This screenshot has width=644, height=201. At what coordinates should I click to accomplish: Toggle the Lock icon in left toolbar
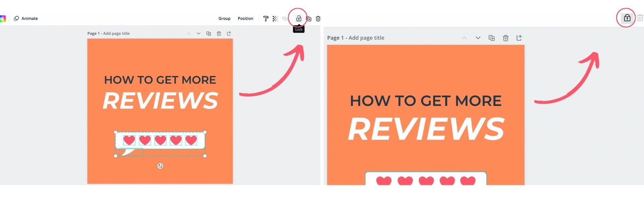pyautogui.click(x=299, y=18)
